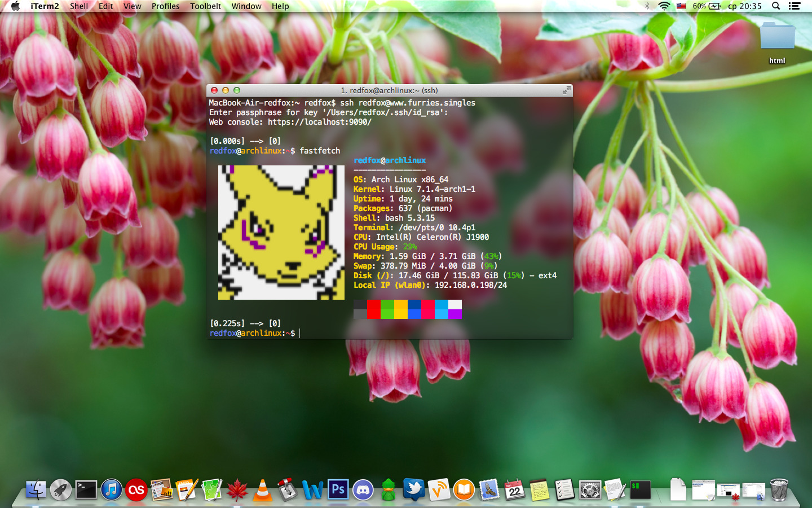Open the Help menu
The width and height of the screenshot is (812, 508).
click(x=280, y=6)
